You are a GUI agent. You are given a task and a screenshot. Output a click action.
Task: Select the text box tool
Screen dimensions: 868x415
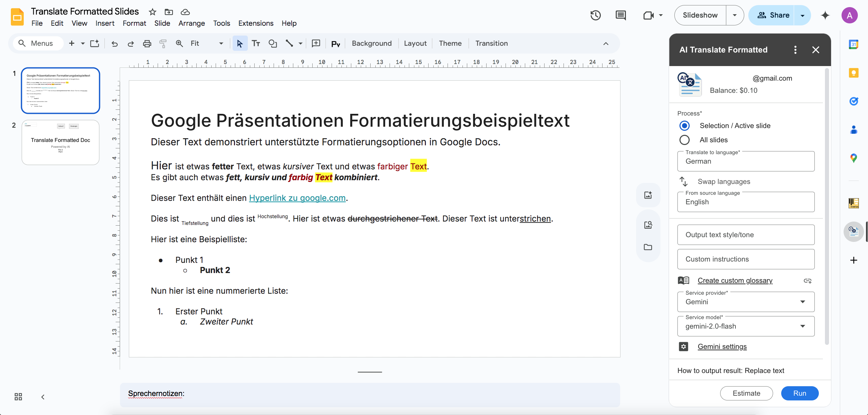pyautogui.click(x=256, y=43)
